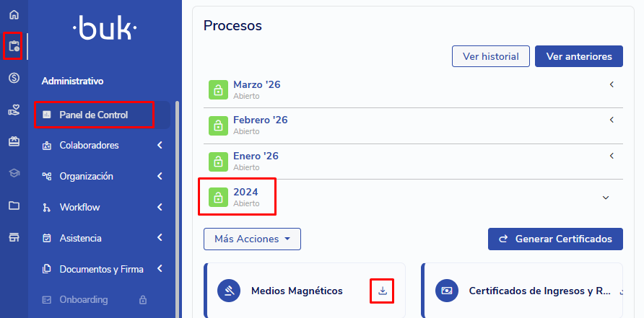Expand the Febrero '26 process chevron
The image size is (644, 318).
[x=612, y=120]
